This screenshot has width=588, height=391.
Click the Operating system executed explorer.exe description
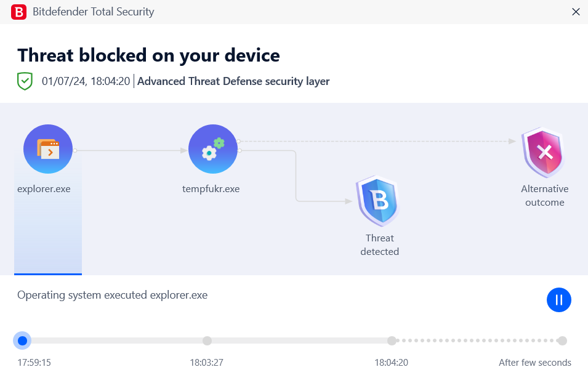[x=113, y=295]
